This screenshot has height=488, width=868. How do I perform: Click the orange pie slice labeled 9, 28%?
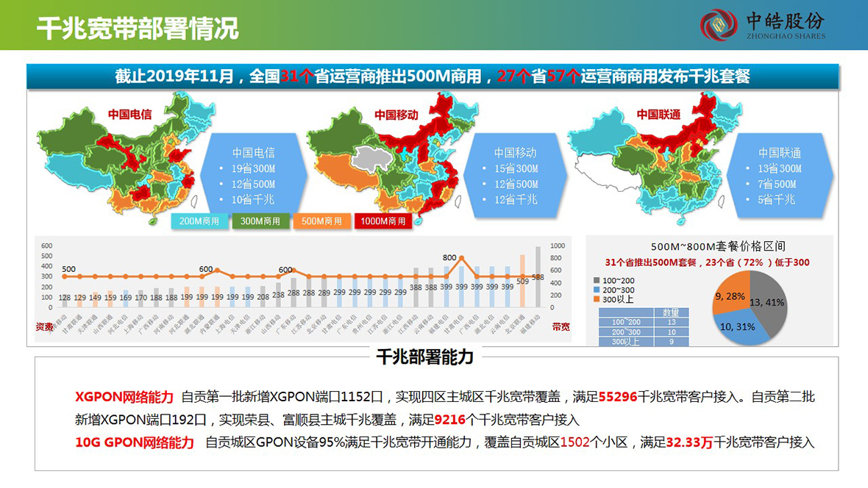coord(732,293)
